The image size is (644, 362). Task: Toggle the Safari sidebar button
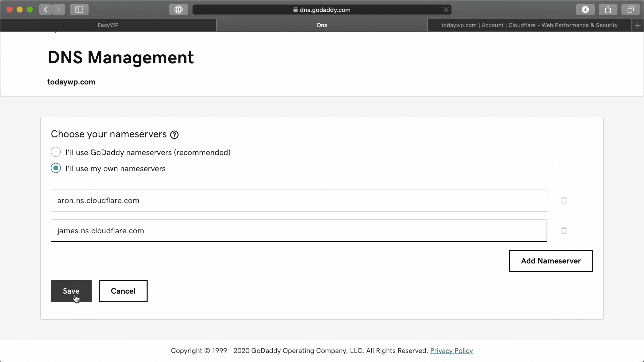79,10
